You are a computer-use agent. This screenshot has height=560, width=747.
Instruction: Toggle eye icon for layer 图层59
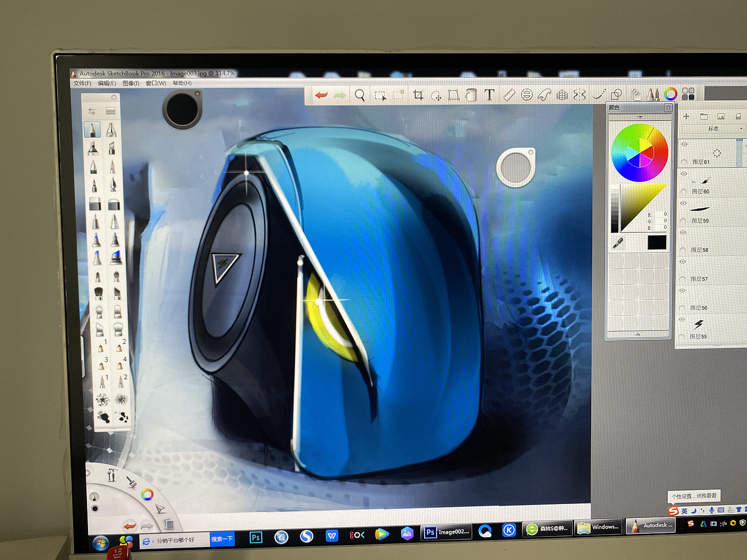tap(683, 203)
